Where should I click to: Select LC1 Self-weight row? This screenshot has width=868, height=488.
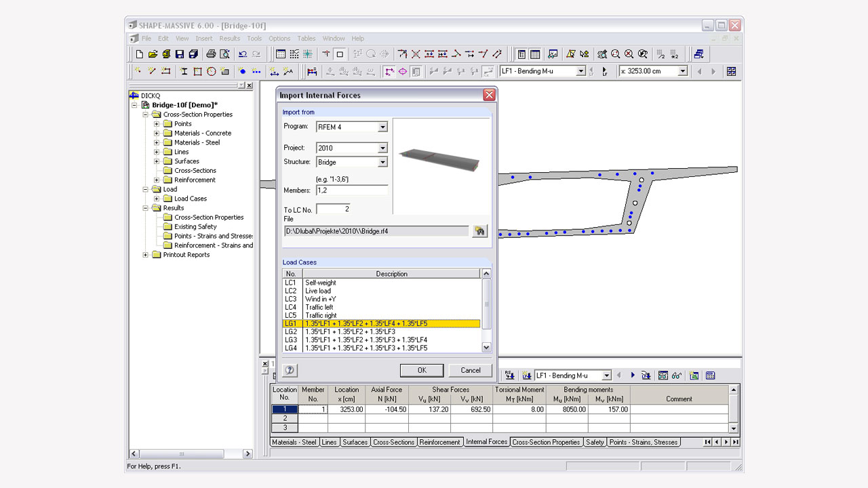(381, 283)
